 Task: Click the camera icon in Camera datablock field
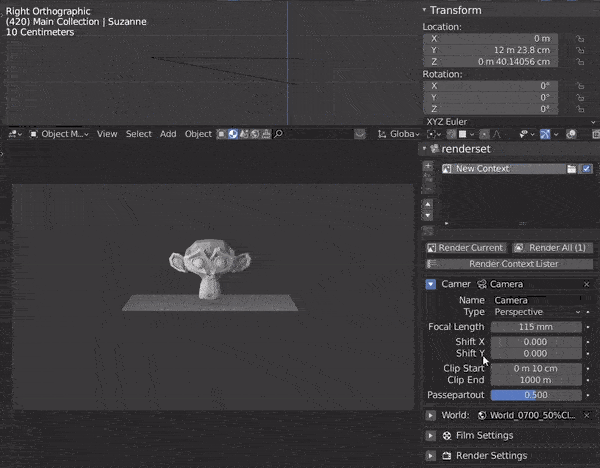482,284
